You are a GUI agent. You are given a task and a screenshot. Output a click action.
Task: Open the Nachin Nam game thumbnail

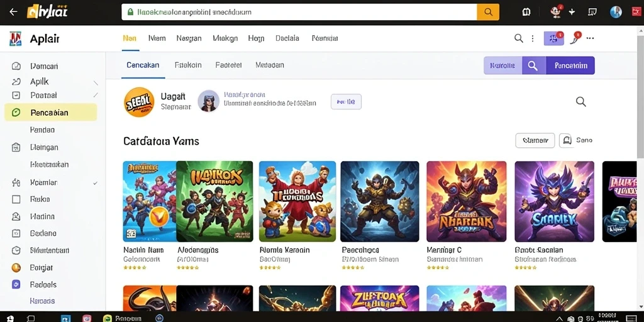pos(150,201)
